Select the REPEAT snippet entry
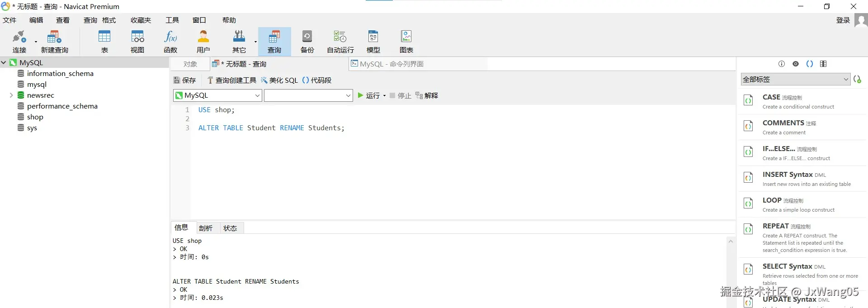Viewport: 868px width, 308px height. point(803,237)
